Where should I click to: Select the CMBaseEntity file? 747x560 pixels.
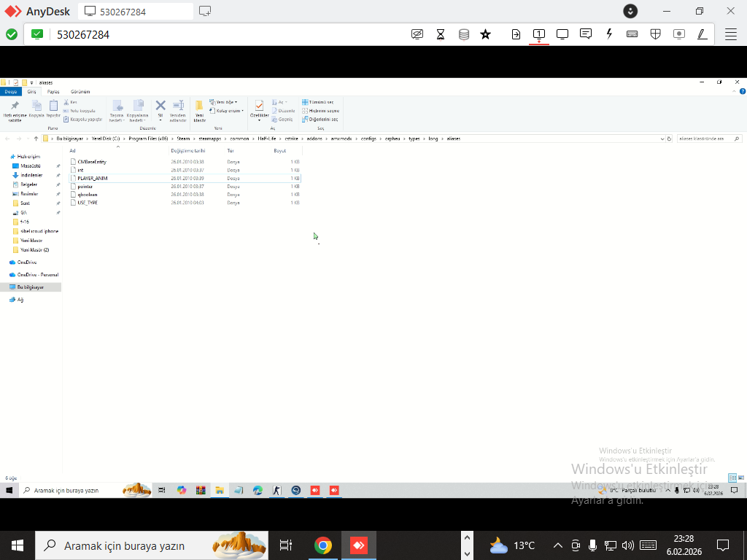[186, 162]
